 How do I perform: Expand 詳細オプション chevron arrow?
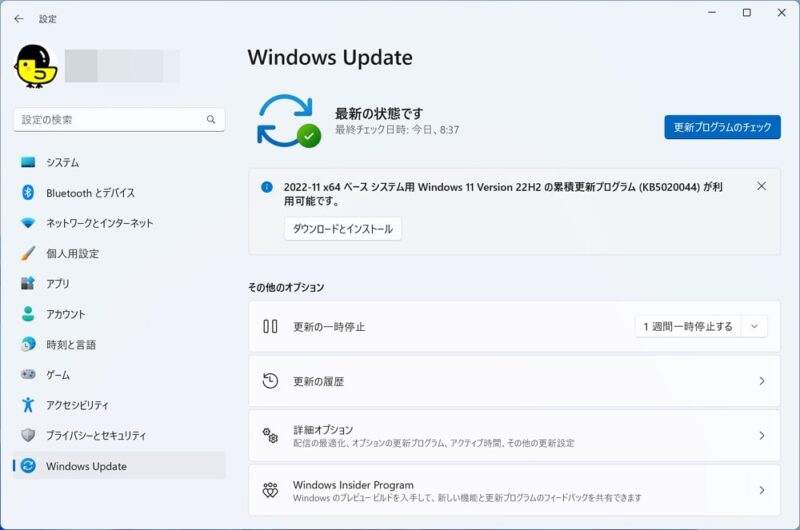pyautogui.click(x=761, y=436)
